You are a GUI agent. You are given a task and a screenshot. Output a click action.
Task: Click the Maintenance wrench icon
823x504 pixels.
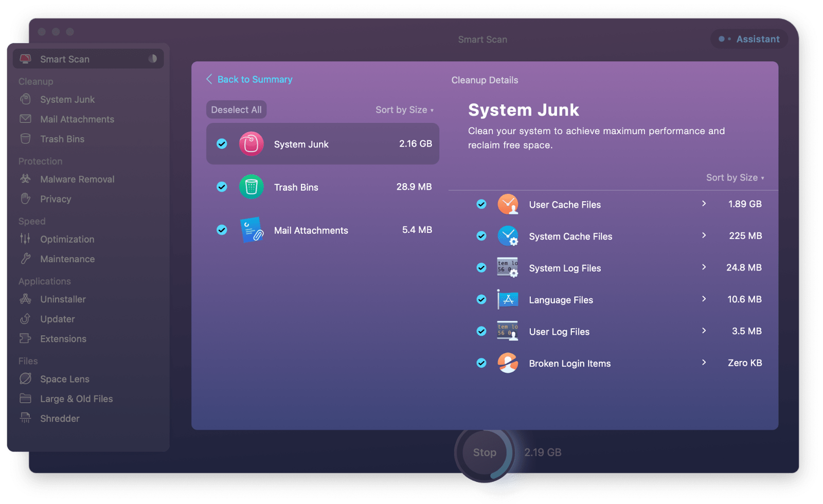pos(25,259)
